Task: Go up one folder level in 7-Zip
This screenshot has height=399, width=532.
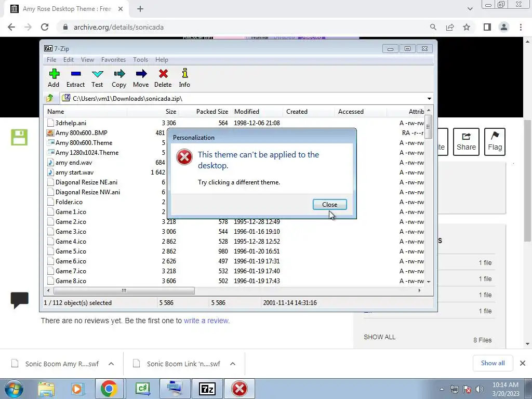Action: coord(50,98)
